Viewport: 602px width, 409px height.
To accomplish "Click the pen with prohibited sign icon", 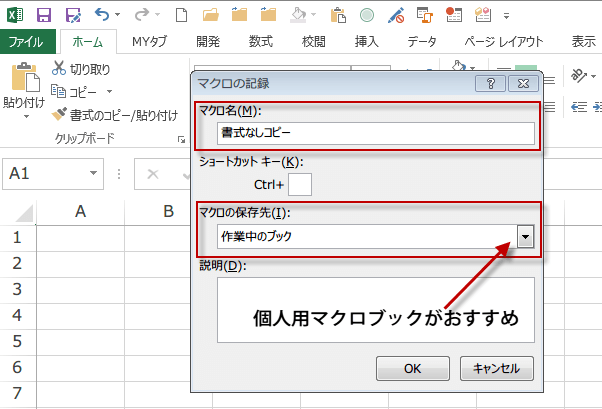I will click(396, 15).
